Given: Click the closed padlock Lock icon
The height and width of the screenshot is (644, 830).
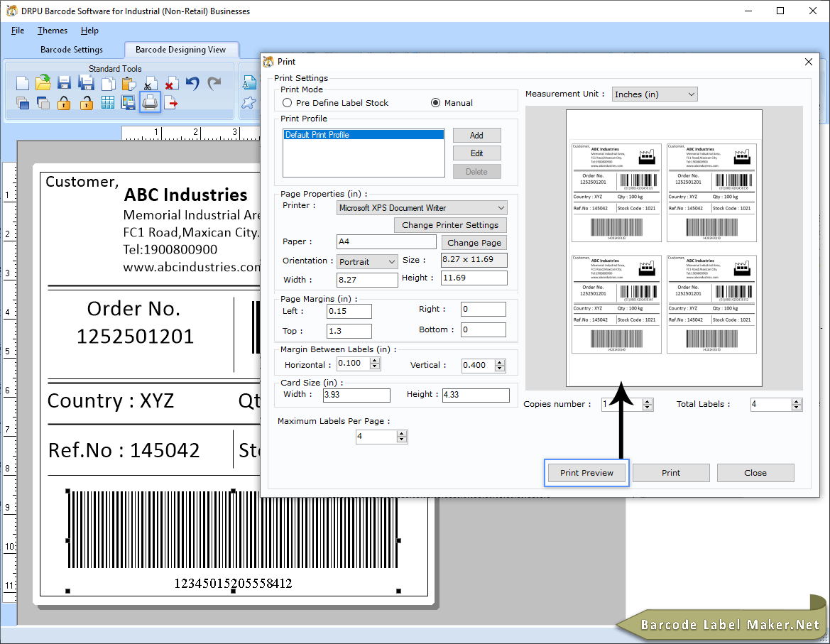Looking at the screenshot, I should point(64,103).
